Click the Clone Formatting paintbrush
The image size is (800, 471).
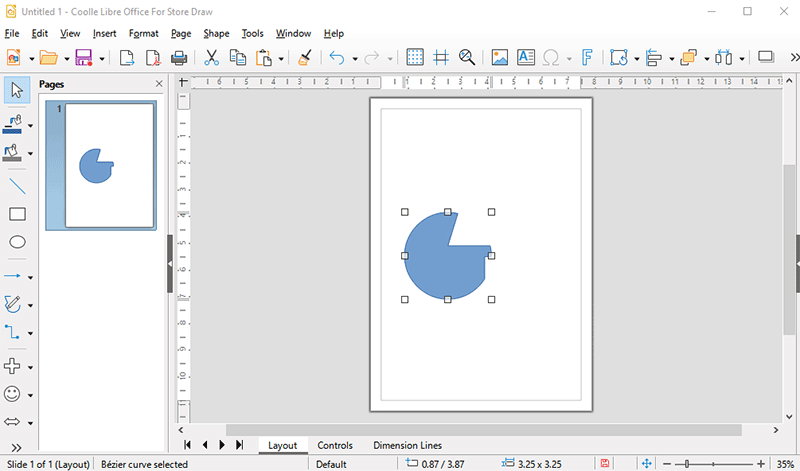click(x=305, y=58)
